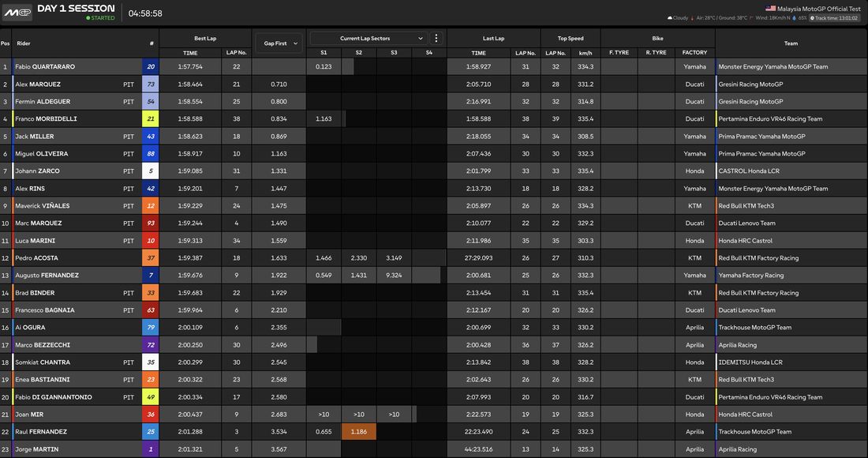Click last lap time 27:29.093
The image size is (868, 458).
pos(478,257)
